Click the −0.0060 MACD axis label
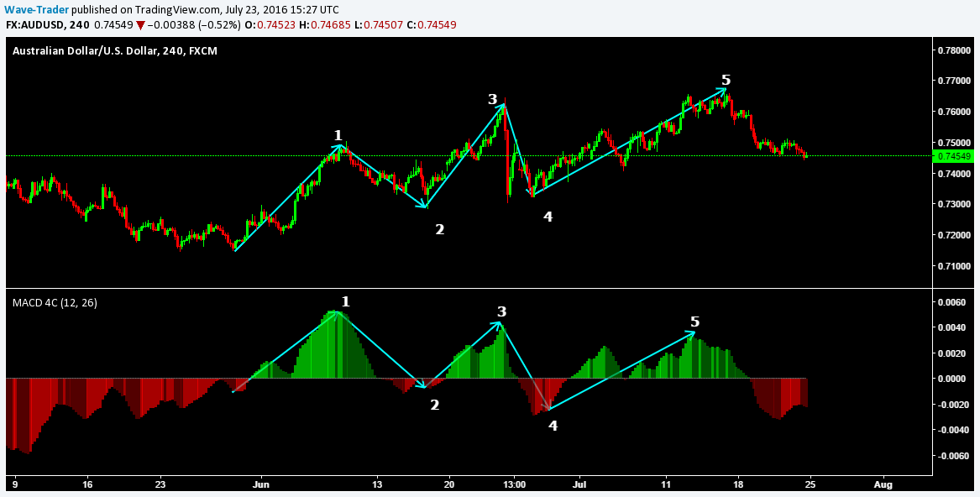Screen dimensions: 980x497 pos(952,457)
